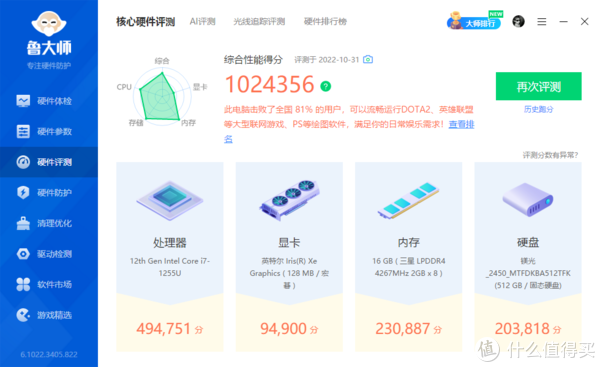
Task: Click the 处理器 card title
Action: pyautogui.click(x=170, y=243)
